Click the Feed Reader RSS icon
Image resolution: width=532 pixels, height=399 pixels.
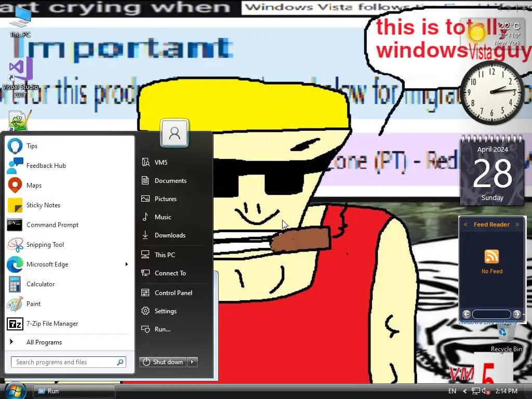[491, 257]
